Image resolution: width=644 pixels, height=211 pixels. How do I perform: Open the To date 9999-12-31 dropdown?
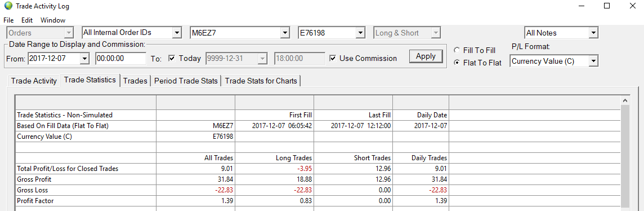point(262,59)
